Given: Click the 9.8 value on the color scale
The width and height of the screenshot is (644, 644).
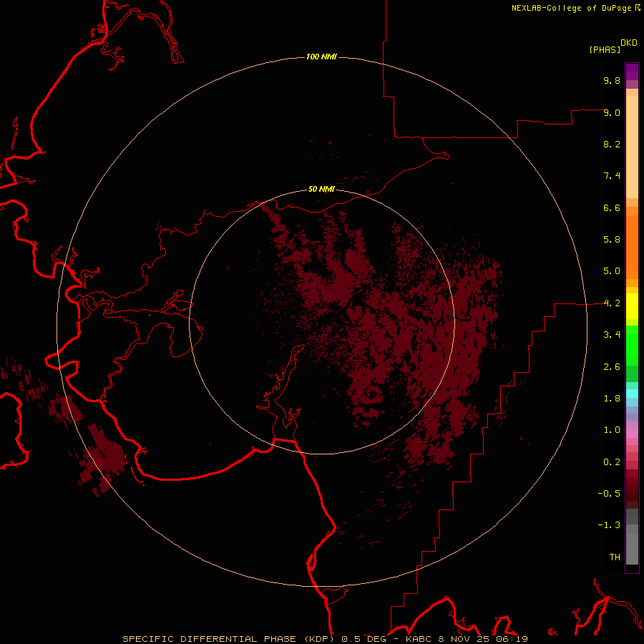Looking at the screenshot, I should click(x=612, y=80).
